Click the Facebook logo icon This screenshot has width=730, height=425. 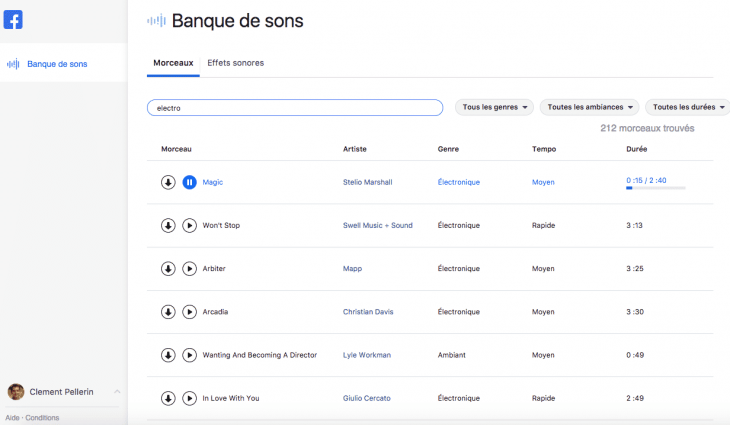pyautogui.click(x=14, y=20)
